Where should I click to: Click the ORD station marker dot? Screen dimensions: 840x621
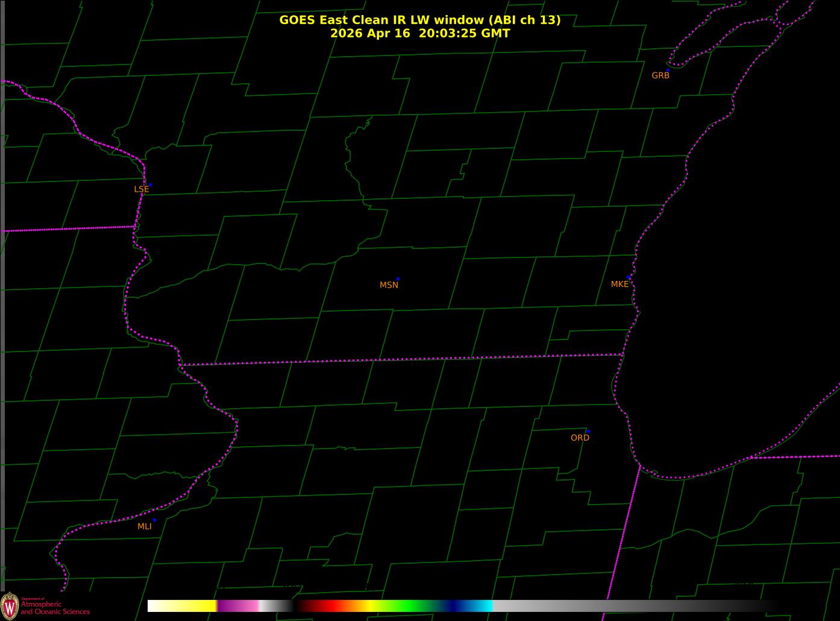(x=588, y=432)
